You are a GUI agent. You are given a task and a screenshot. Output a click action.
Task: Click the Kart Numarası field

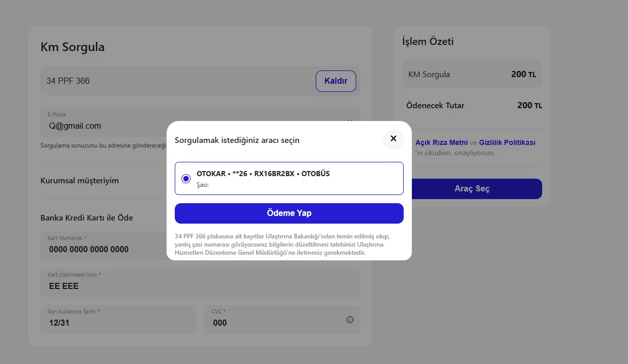102,249
